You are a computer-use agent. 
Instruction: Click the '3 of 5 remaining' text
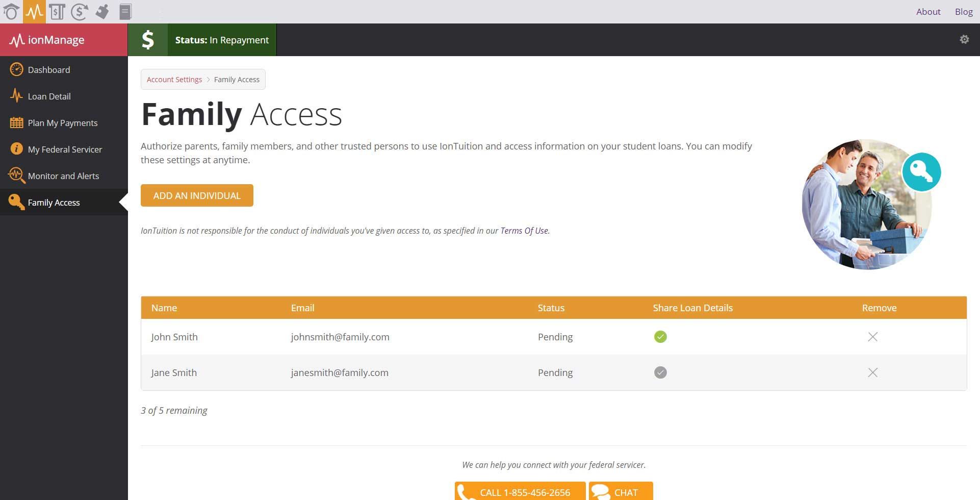(x=174, y=410)
